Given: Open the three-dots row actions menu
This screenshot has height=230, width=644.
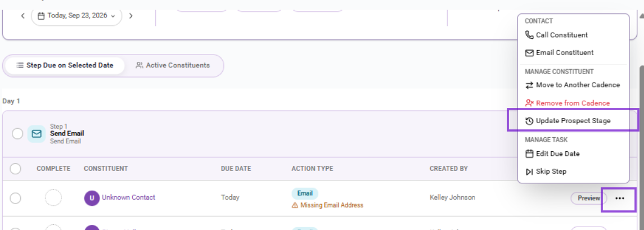Looking at the screenshot, I should click(x=620, y=199).
